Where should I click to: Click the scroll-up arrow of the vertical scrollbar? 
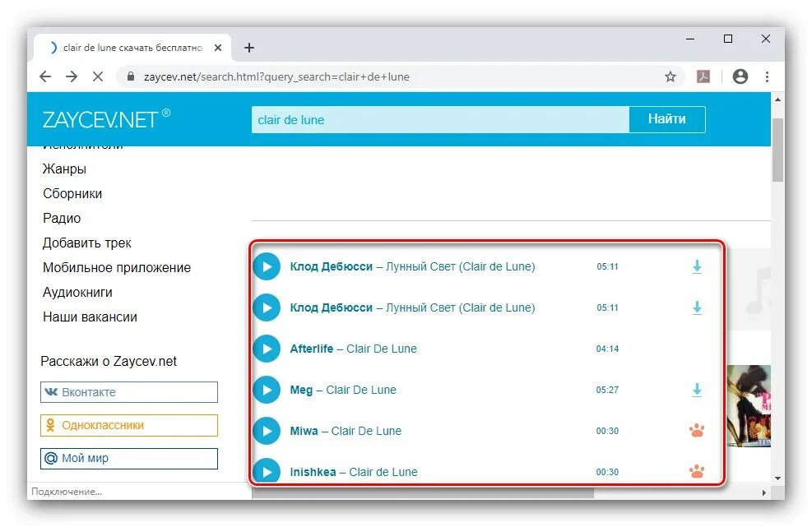click(x=777, y=99)
